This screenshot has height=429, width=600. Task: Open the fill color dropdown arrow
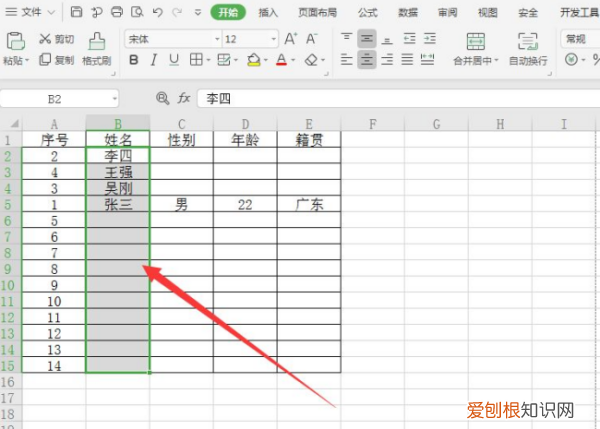(266, 60)
